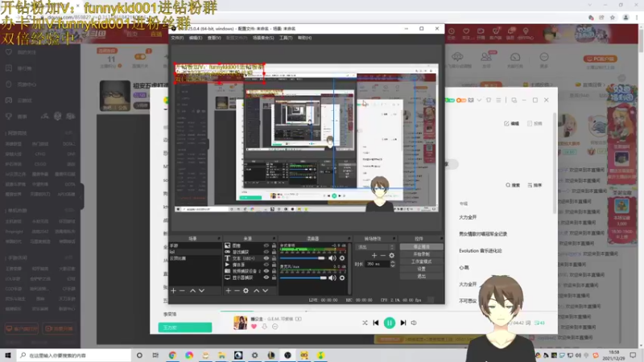Adjust desktop audio volume slider

(303, 258)
